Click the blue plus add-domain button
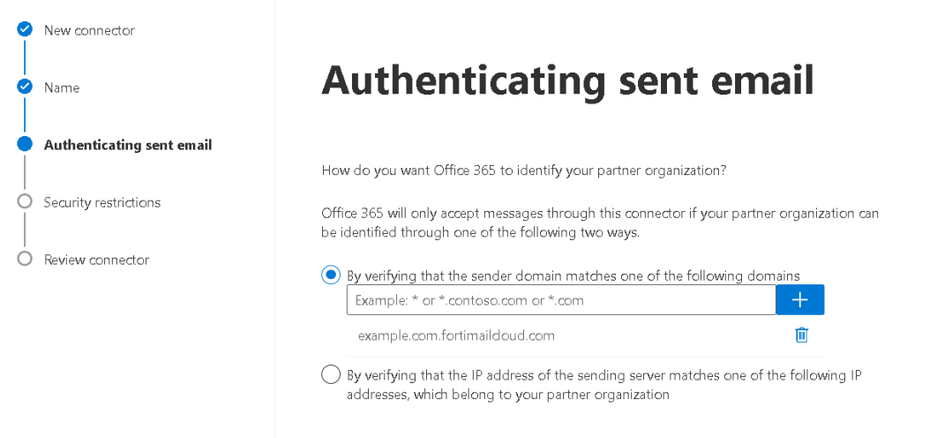 (800, 300)
